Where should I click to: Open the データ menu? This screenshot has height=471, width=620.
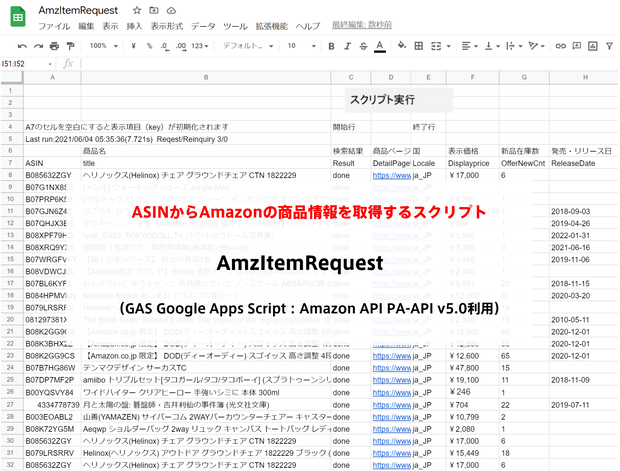tap(203, 26)
